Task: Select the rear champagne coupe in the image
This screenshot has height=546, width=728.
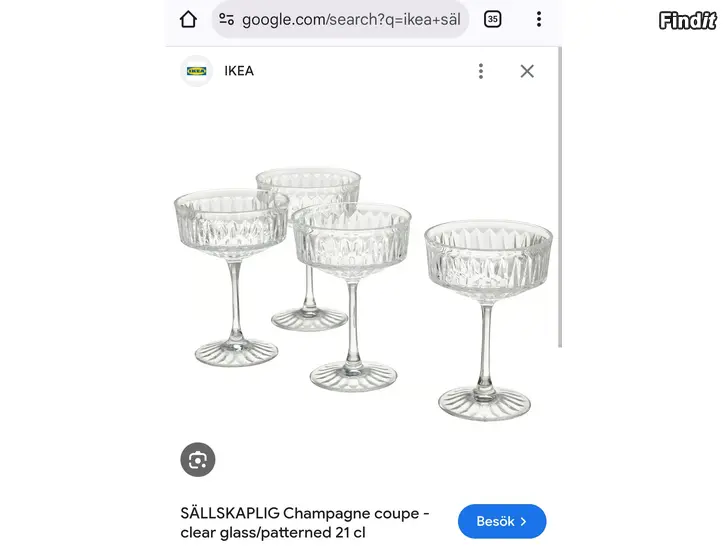Action: click(x=309, y=249)
